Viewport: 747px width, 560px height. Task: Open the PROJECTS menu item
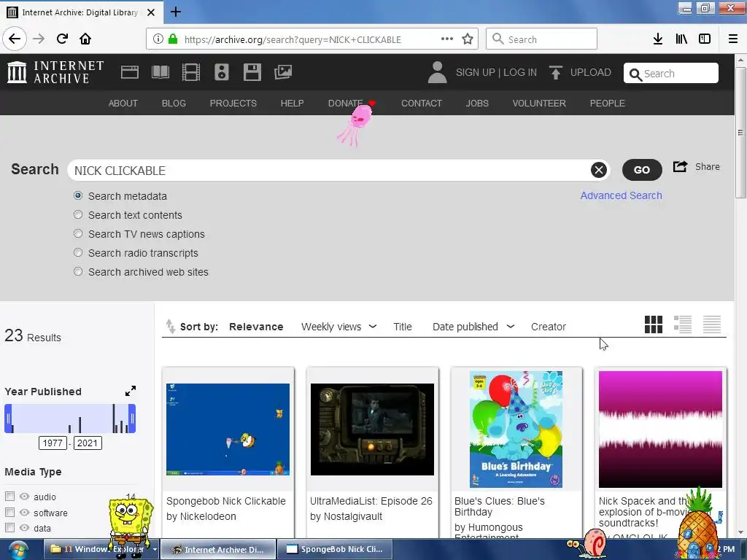[x=233, y=104]
